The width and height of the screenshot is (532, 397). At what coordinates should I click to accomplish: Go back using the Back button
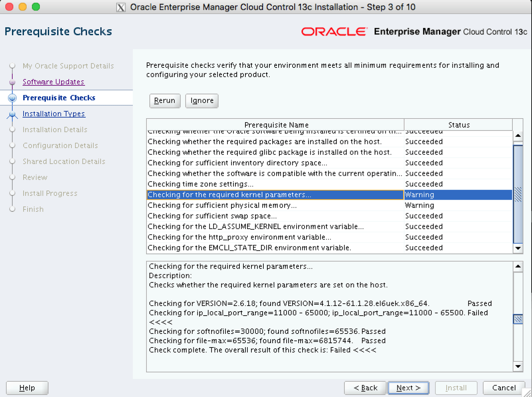[x=365, y=388]
